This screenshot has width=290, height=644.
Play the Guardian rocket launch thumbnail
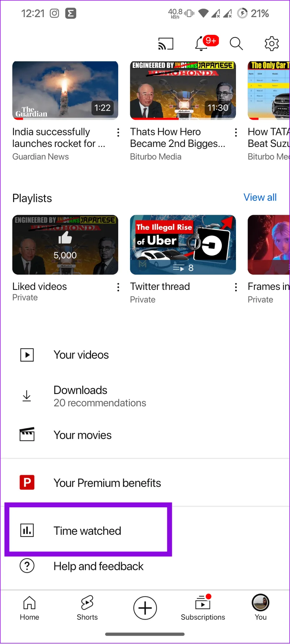(x=65, y=90)
